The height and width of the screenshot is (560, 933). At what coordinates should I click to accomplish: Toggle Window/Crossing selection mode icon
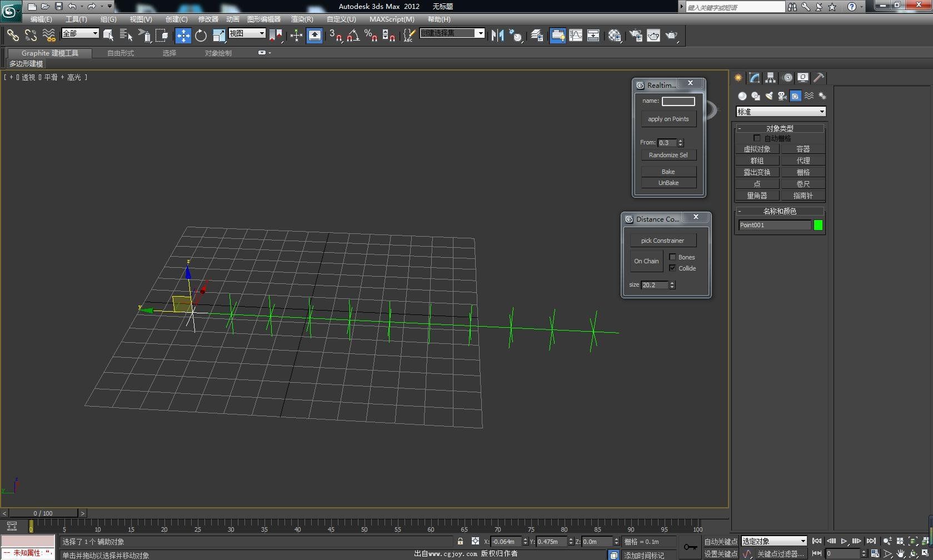click(x=162, y=36)
